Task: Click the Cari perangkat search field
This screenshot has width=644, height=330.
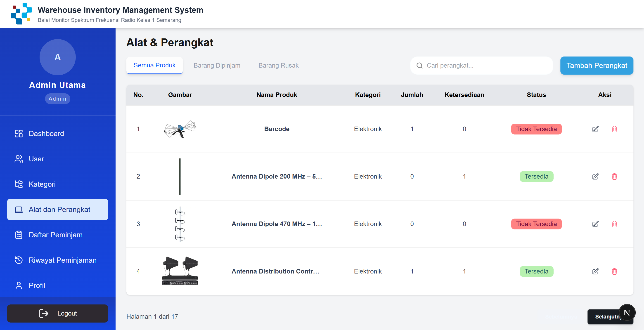Action: click(x=485, y=66)
